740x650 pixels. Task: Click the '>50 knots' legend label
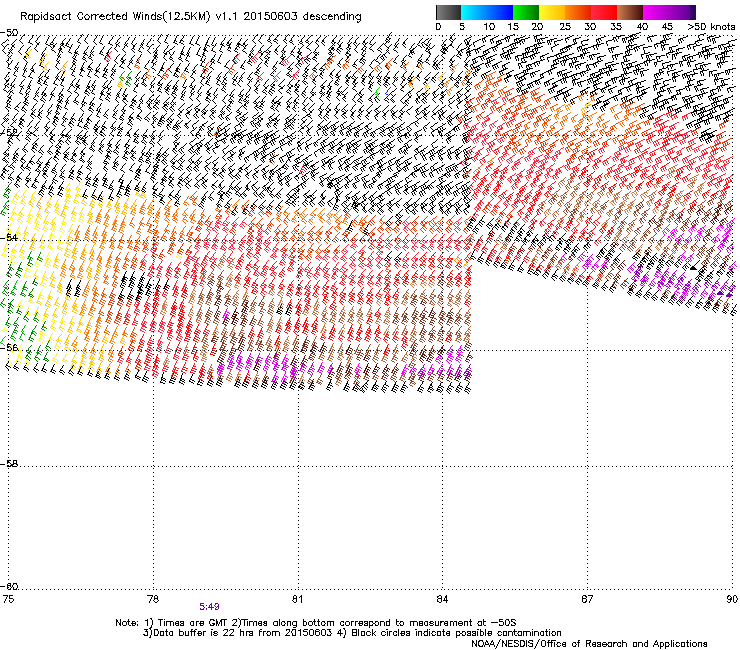click(x=711, y=27)
